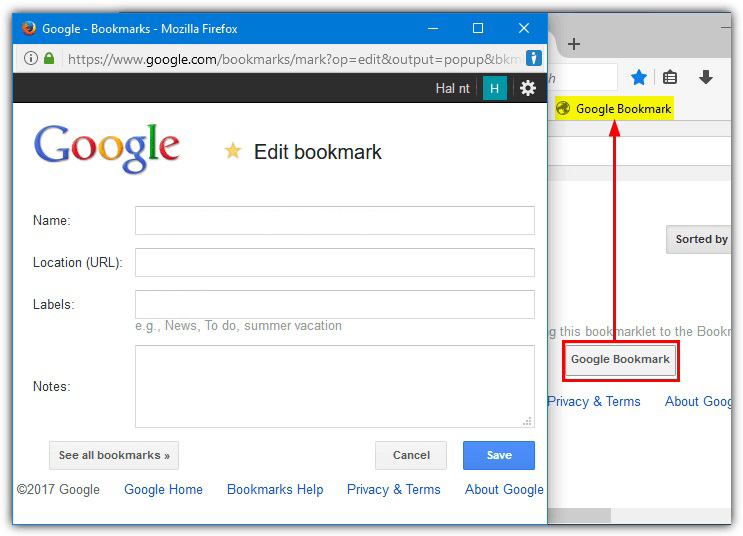Click About Google link in background page

click(698, 401)
